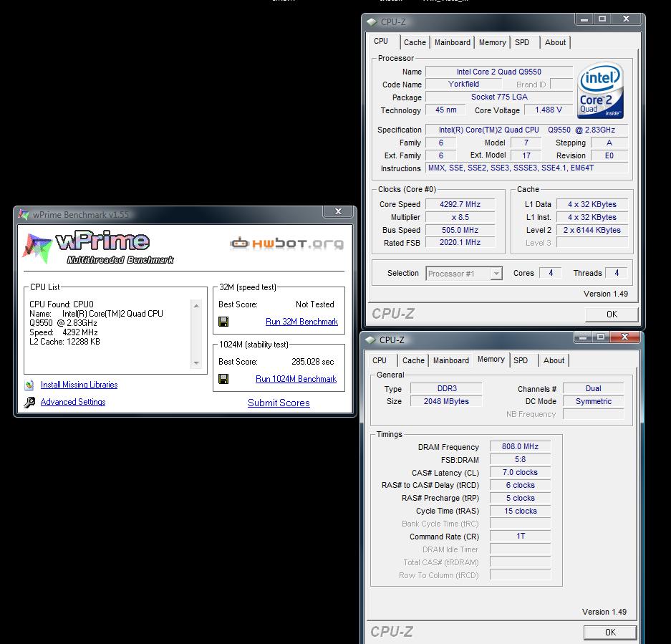
Task: Click the Technology value 45 nm
Action: point(445,110)
